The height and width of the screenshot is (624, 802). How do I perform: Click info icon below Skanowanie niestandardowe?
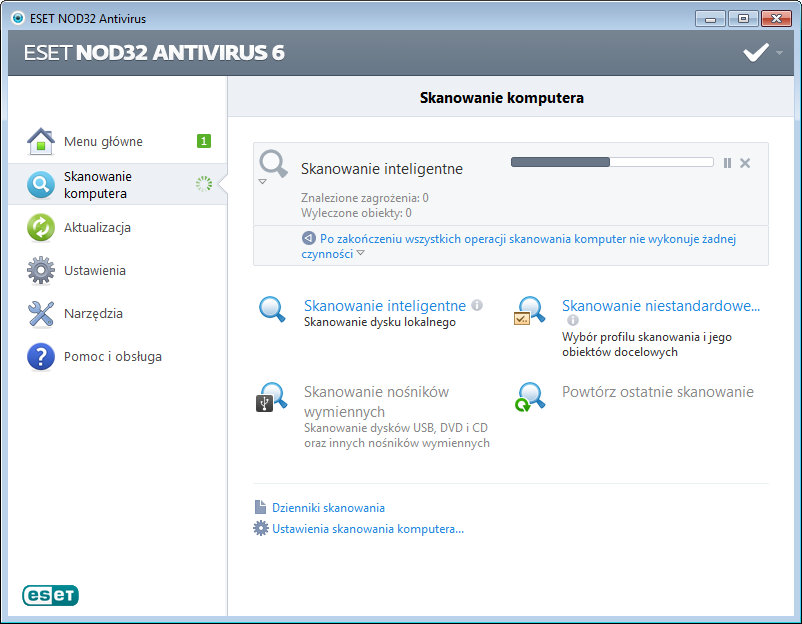pos(573,320)
